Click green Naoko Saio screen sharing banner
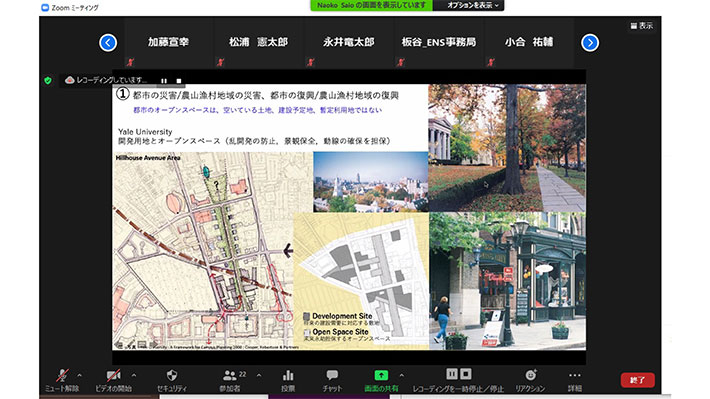 pos(371,5)
